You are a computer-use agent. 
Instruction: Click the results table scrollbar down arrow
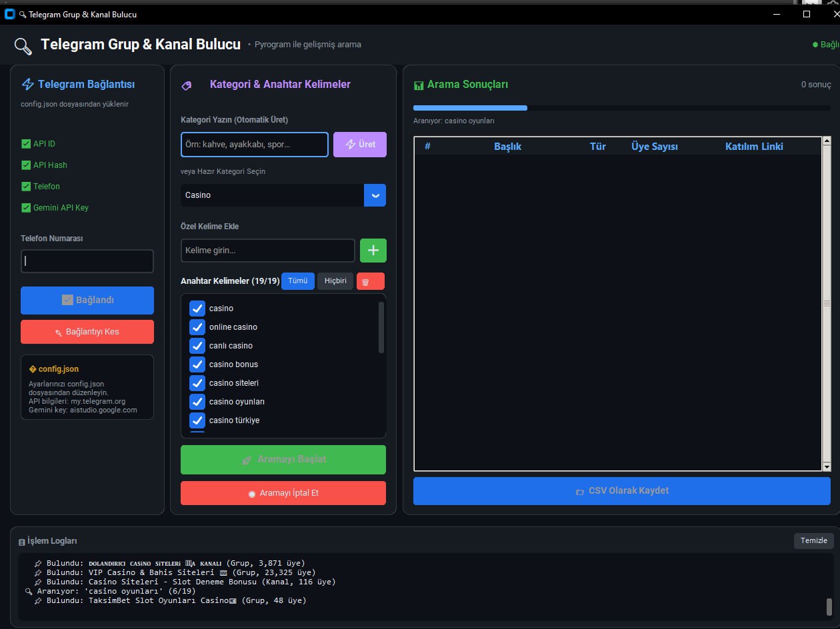click(827, 467)
